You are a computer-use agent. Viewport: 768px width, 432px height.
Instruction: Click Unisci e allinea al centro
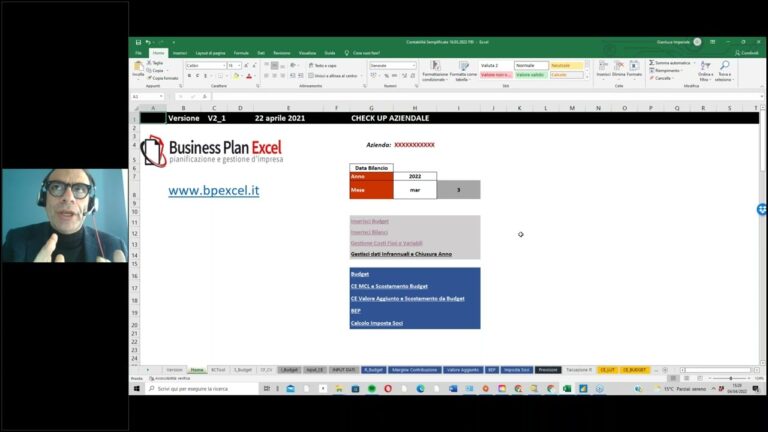[335, 76]
